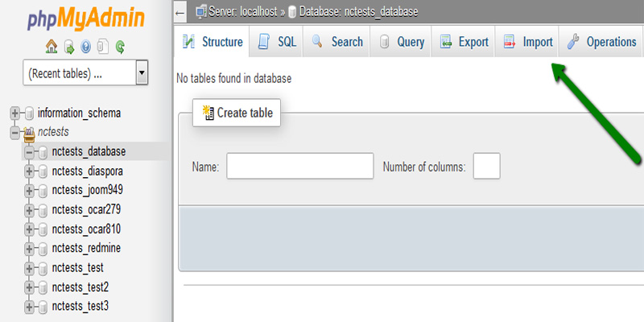Select nctests_ocar279 in the tree
The width and height of the screenshot is (644, 322).
[86, 210]
